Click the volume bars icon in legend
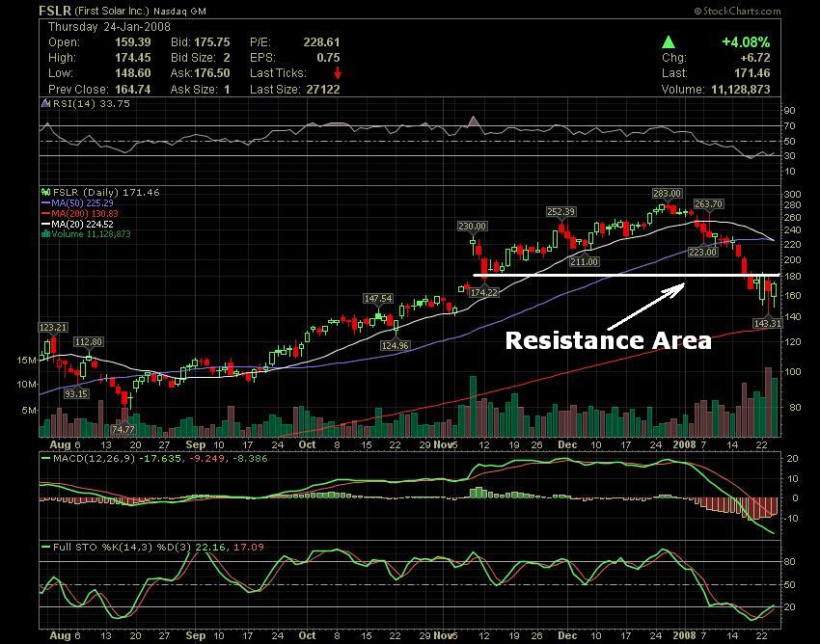820x644 pixels. point(45,233)
